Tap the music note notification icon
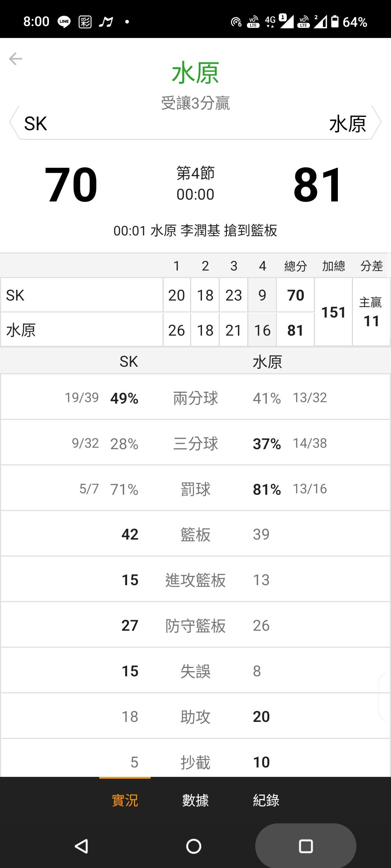The height and width of the screenshot is (868, 391). coord(106,22)
